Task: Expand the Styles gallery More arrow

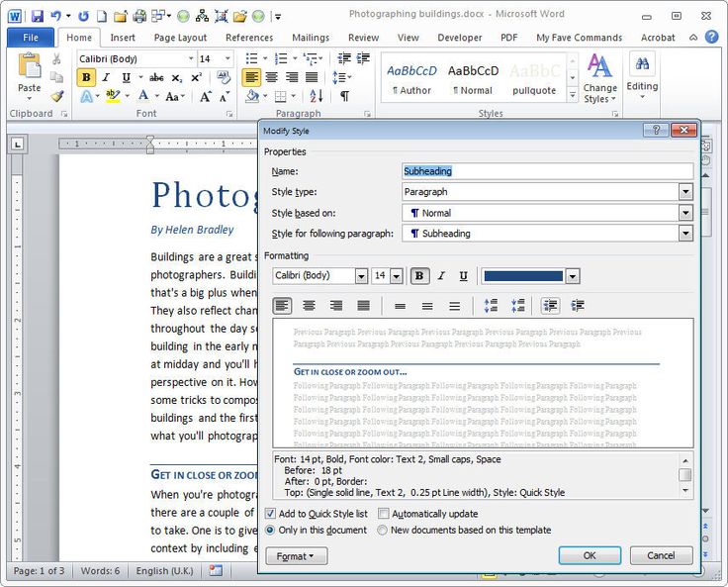Action: (x=573, y=95)
